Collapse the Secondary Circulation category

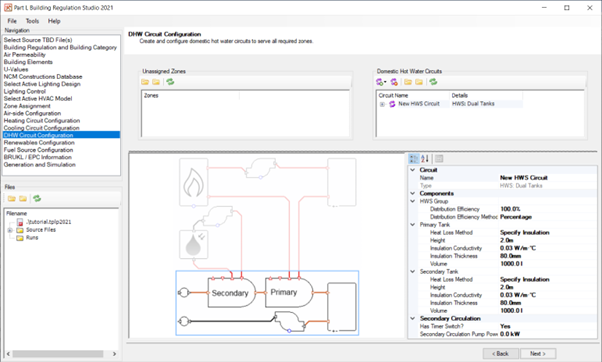[413, 318]
